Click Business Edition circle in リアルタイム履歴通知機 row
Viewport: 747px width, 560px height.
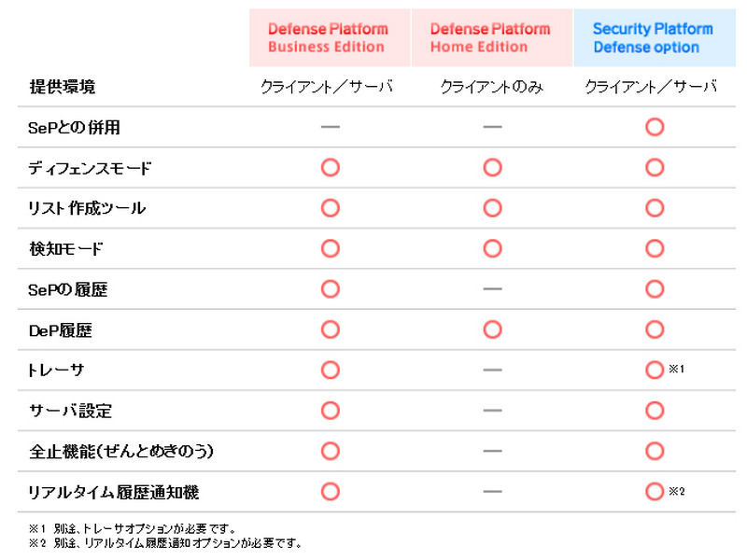pos(330,491)
